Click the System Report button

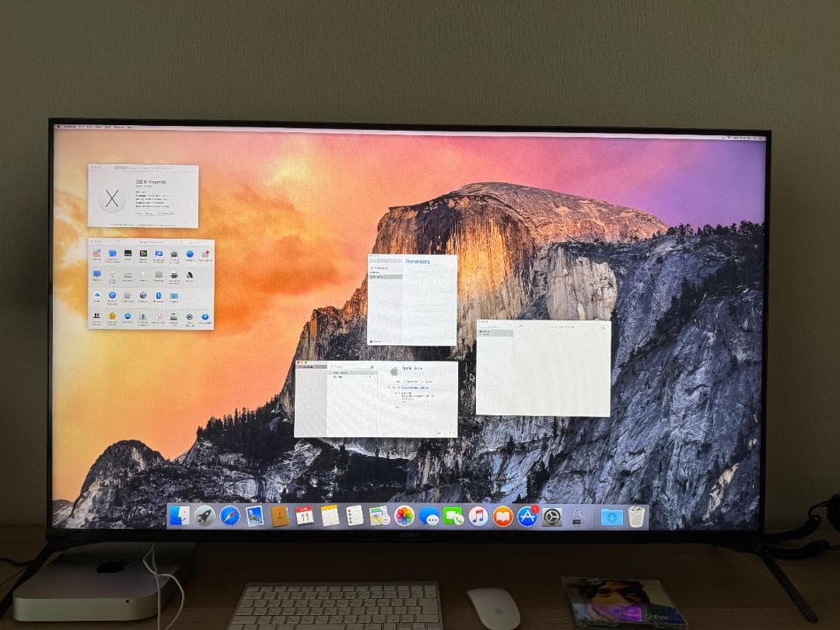point(145,213)
